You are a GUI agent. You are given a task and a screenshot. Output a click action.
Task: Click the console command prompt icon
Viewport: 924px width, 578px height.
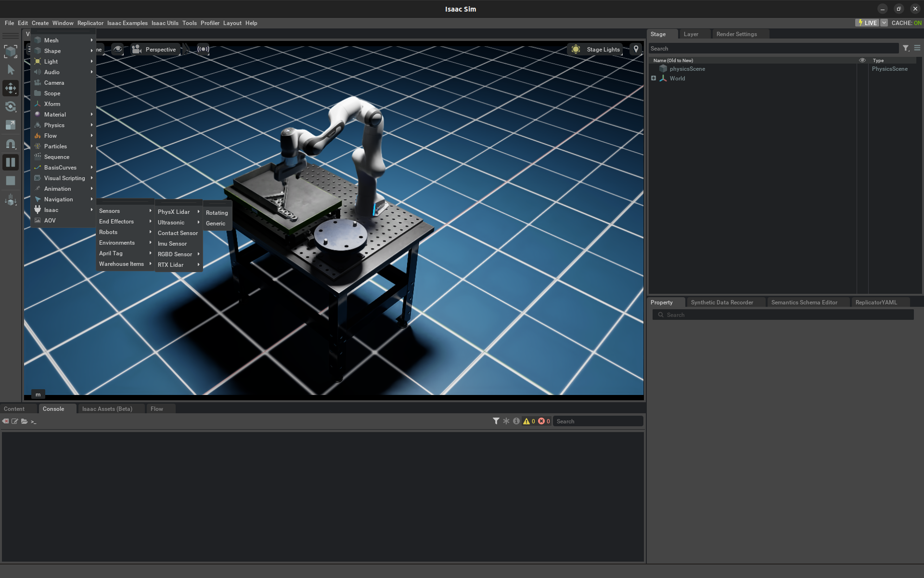point(34,421)
